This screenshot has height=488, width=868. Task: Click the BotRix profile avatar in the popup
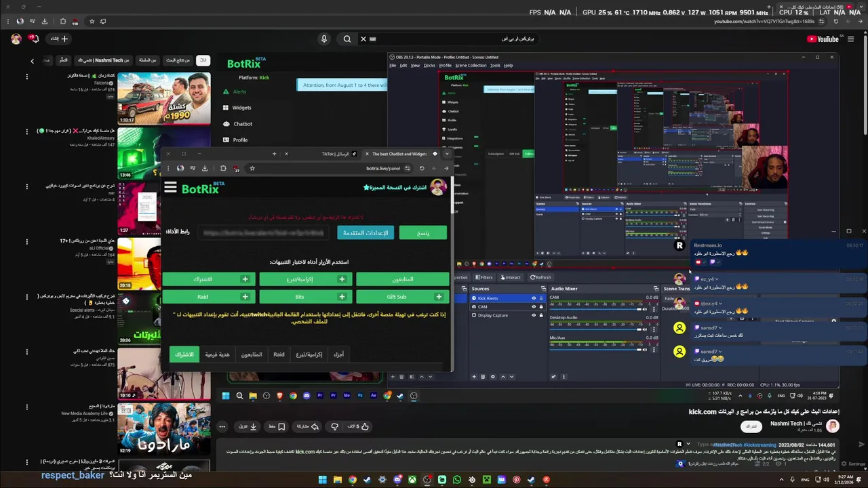[x=438, y=187]
